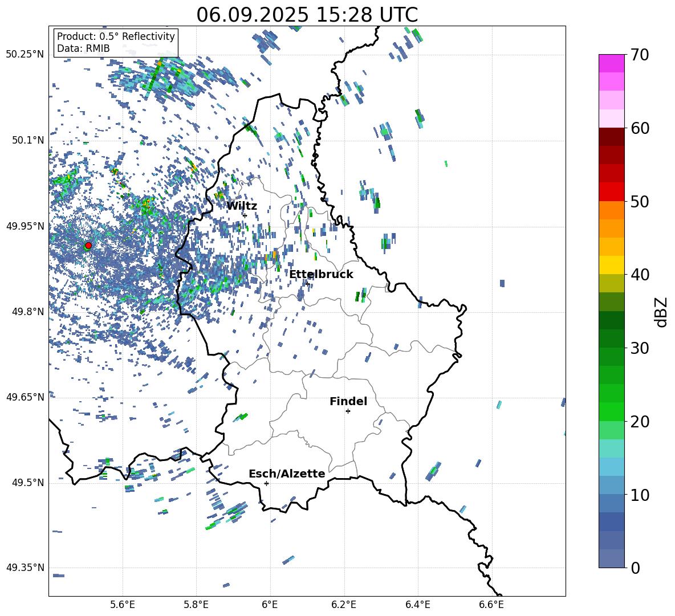Click the 6.2°E longitude label
The height and width of the screenshot is (616, 675).
344,605
